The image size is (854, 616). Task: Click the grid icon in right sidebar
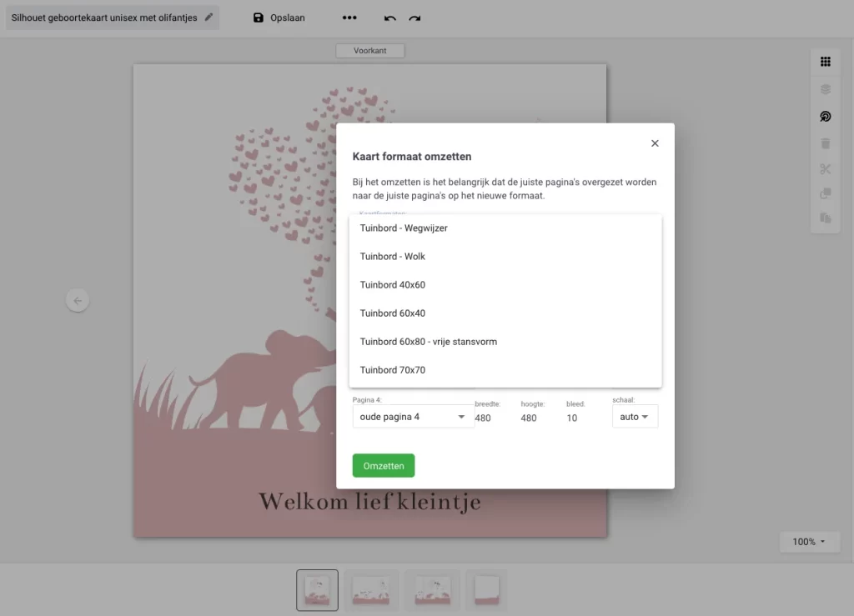point(825,62)
